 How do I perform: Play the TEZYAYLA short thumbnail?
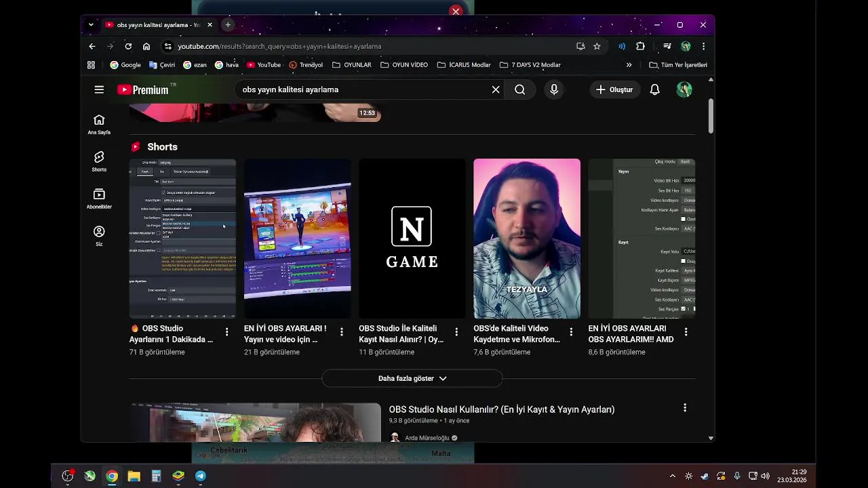pos(527,239)
